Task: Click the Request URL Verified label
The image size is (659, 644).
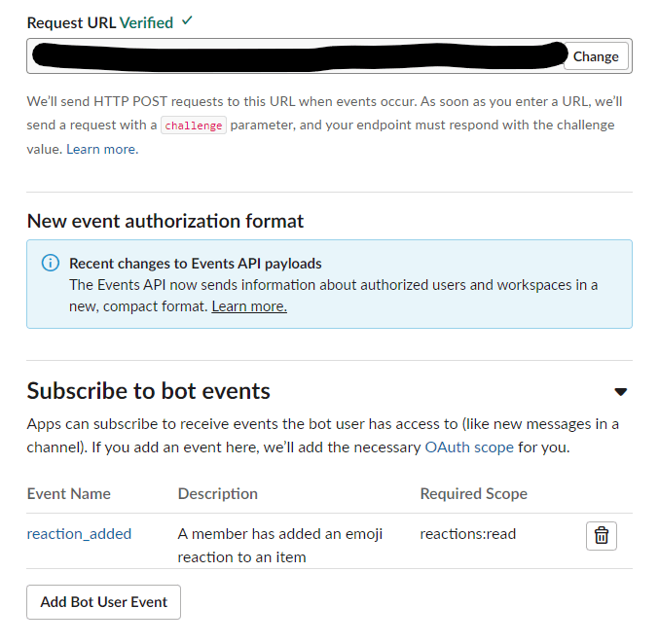Action: click(x=100, y=22)
